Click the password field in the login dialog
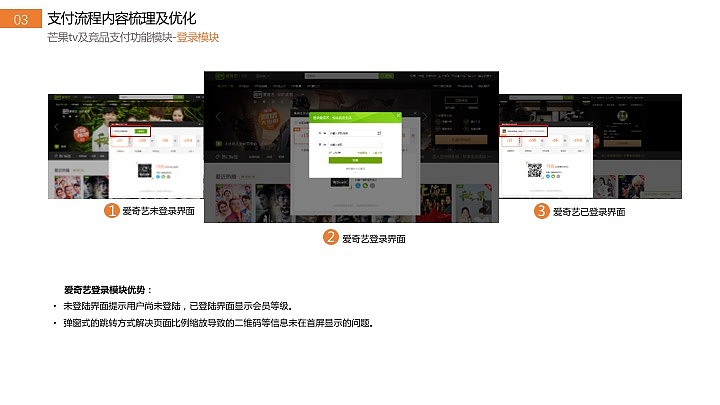The image size is (720, 405). pos(355,145)
